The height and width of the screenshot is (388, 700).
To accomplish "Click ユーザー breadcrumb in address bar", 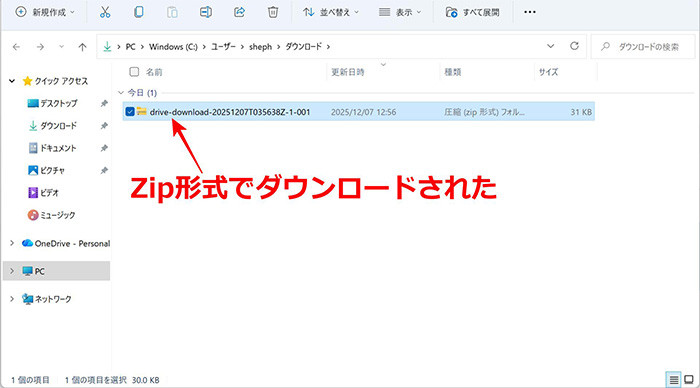I will [223, 46].
